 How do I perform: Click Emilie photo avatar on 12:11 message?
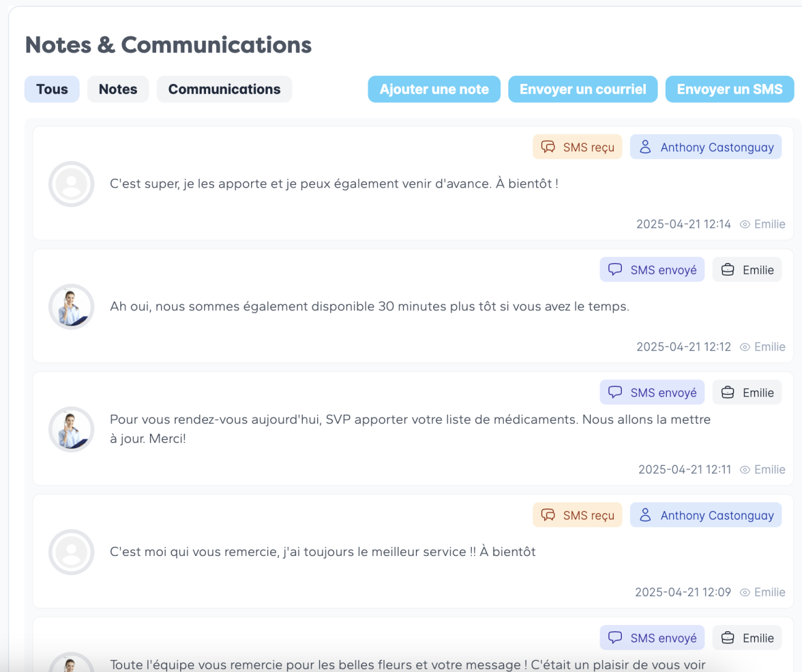[x=72, y=429]
